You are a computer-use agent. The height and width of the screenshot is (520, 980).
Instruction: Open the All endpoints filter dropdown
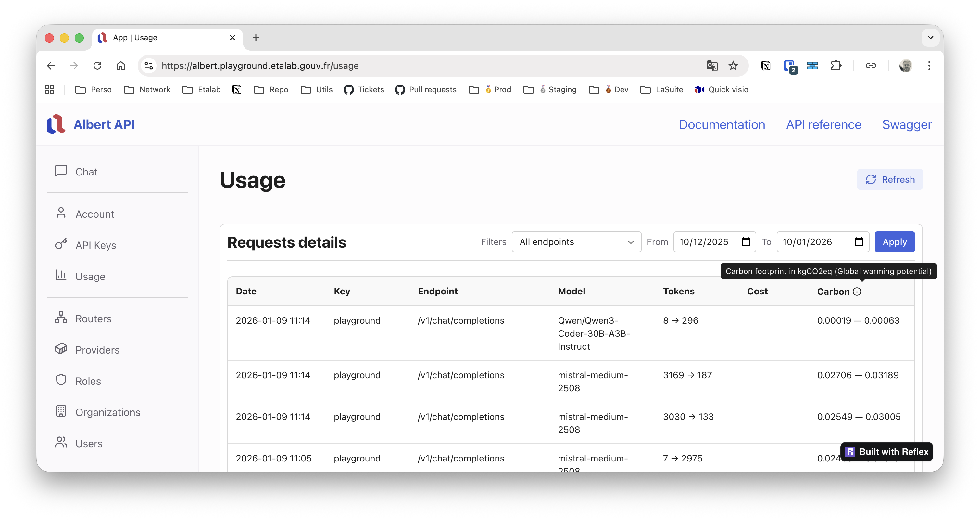click(576, 242)
